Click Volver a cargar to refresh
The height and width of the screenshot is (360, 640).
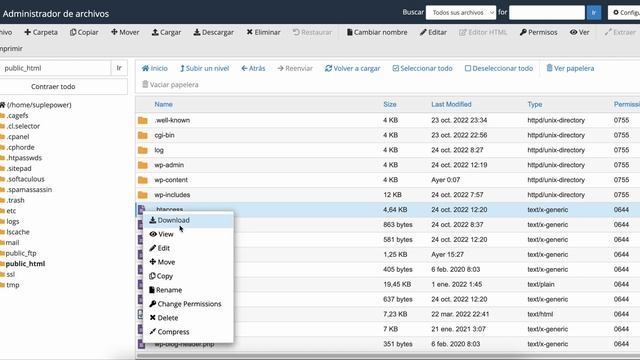coord(353,69)
